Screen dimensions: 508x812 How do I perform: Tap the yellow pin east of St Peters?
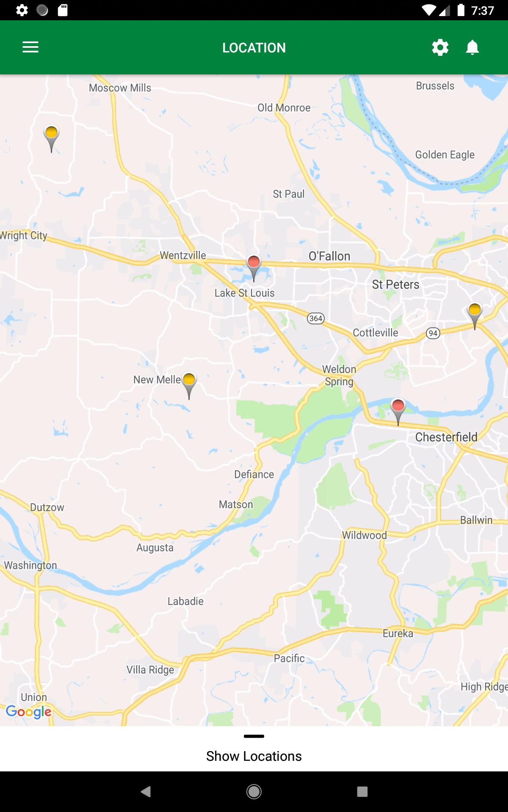(475, 316)
